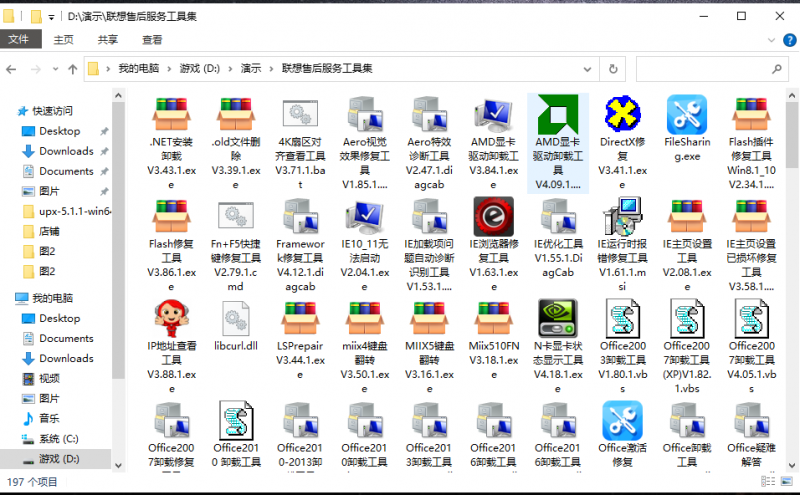Expand chevron after 我的电脑 in address bar
Viewport: 800px width, 495px height.
coord(169,69)
